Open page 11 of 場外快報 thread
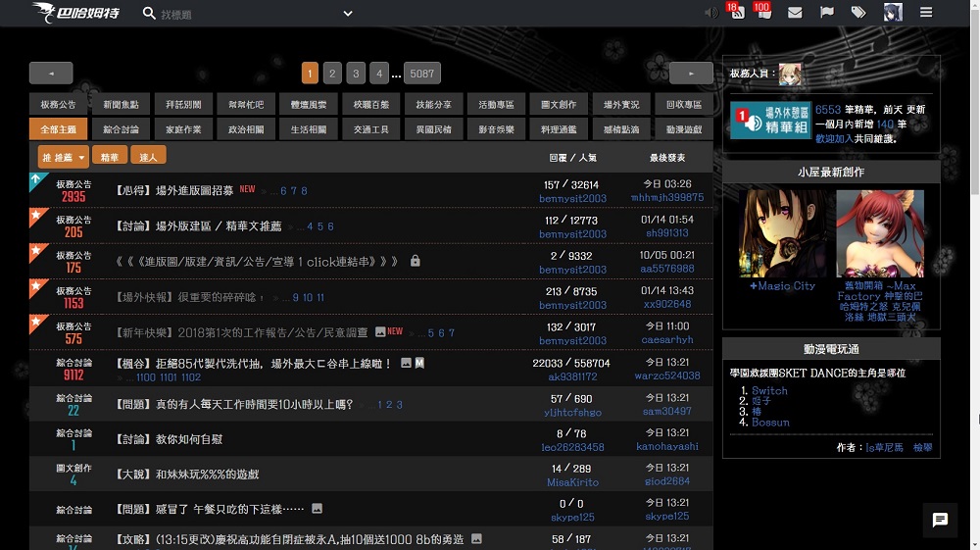Viewport: 980px width, 550px height. pyautogui.click(x=320, y=297)
